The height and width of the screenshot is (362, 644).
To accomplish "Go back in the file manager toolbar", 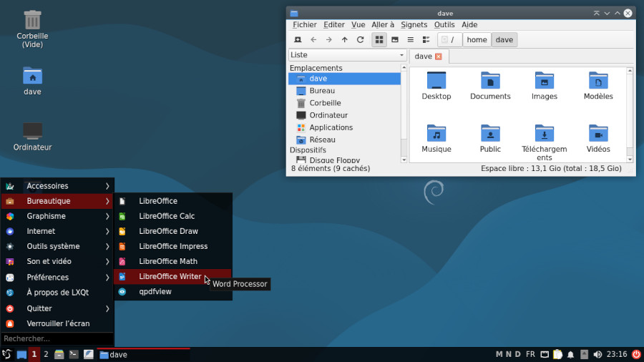I will click(313, 40).
